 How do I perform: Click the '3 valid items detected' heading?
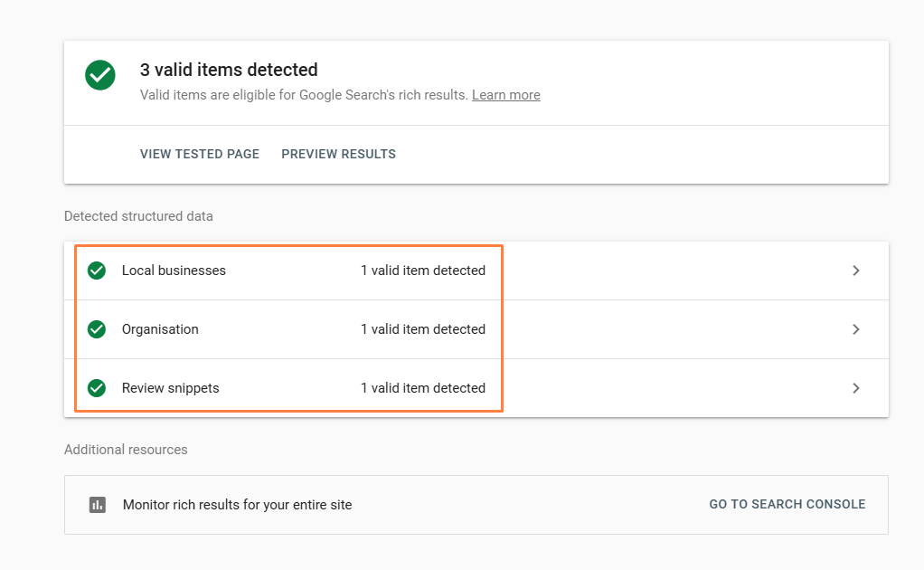(229, 70)
